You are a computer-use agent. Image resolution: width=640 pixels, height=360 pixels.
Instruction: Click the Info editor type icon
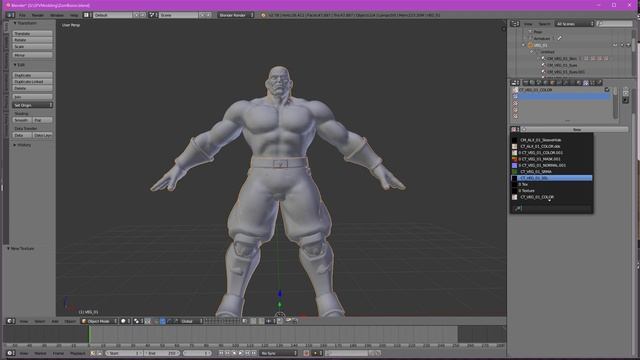point(10,15)
